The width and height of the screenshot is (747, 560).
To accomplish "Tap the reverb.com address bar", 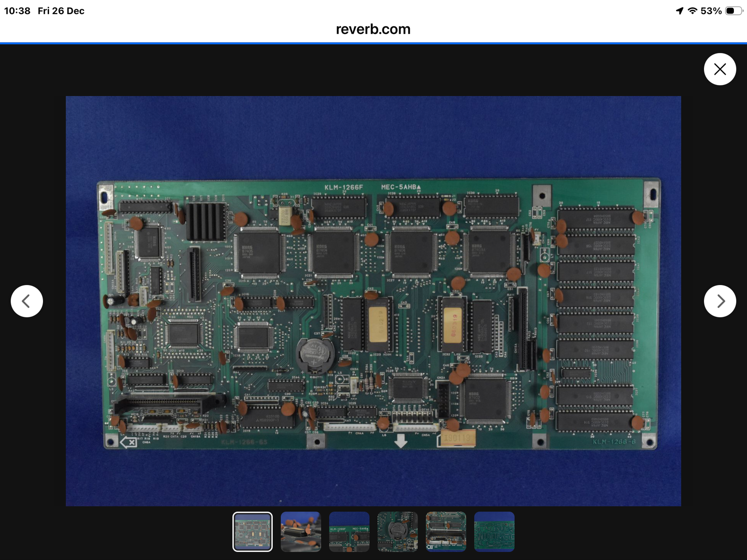I will coord(373,29).
